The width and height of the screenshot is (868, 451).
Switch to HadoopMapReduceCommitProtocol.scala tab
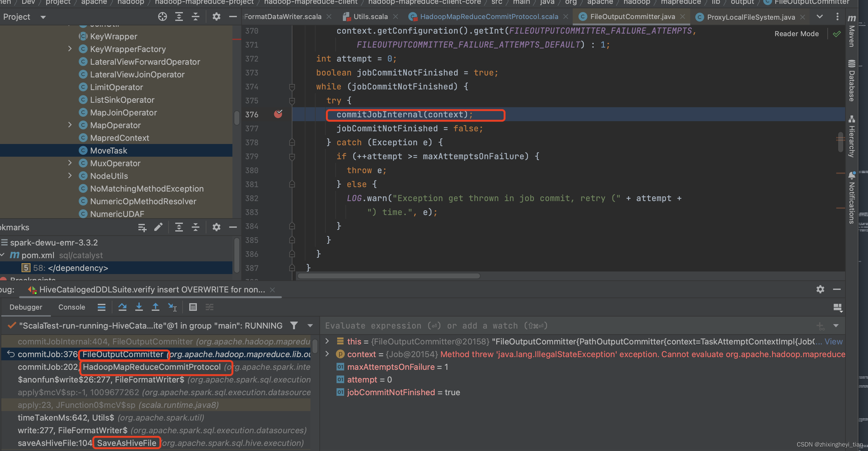(489, 16)
